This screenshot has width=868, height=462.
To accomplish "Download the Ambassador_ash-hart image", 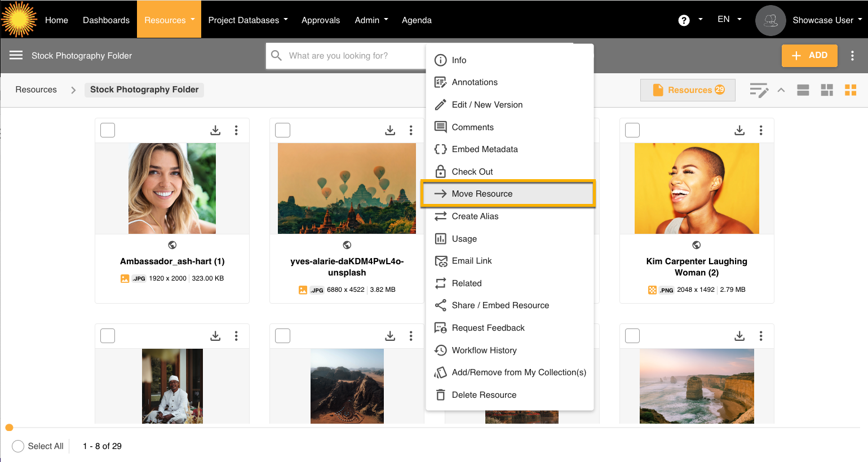I will 215,131.
